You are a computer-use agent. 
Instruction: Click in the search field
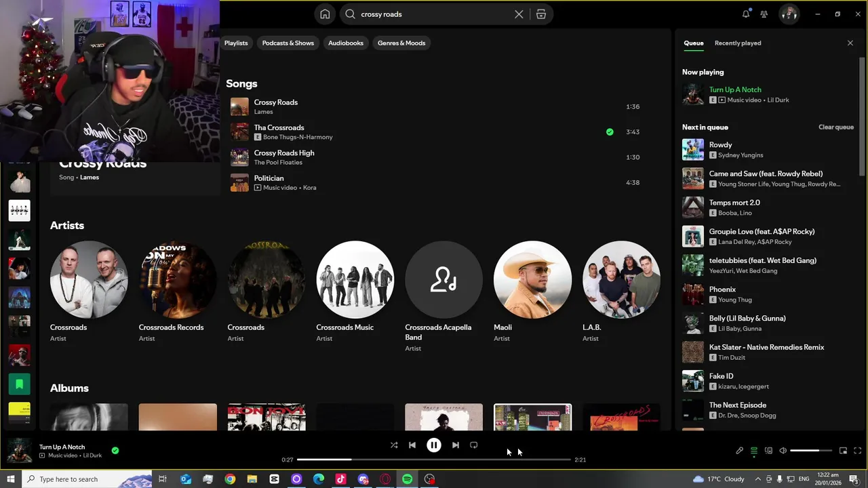(434, 14)
